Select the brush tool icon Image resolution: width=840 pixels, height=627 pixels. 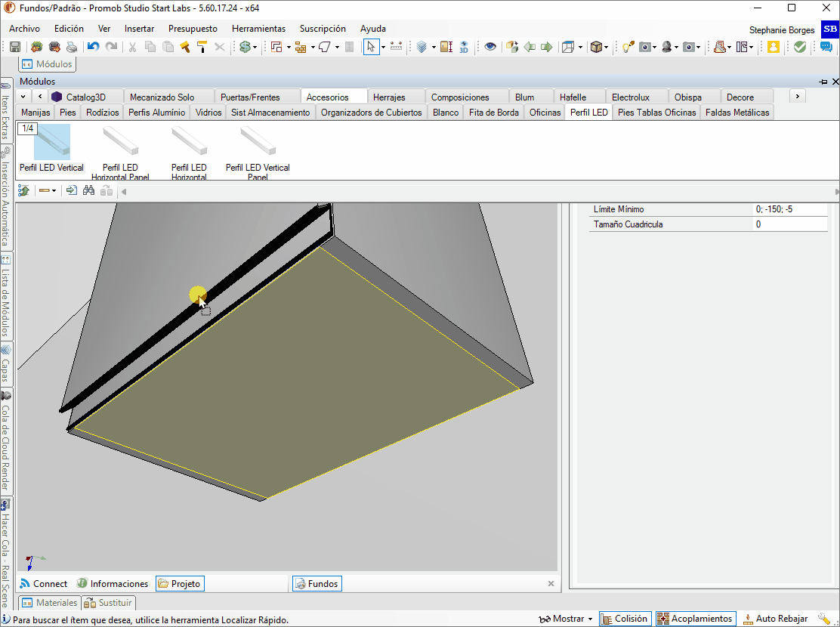tap(185, 47)
